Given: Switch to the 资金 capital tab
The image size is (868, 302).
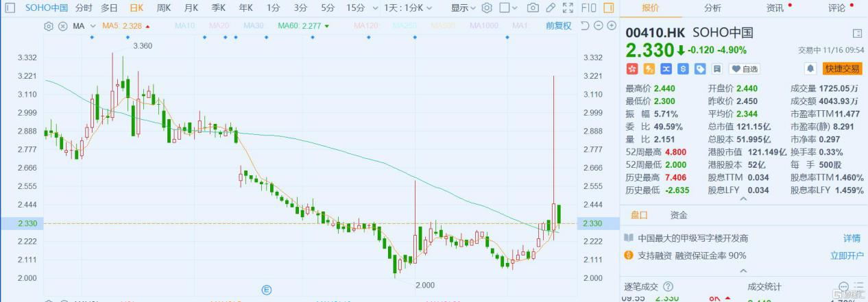Looking at the screenshot, I should pyautogui.click(x=679, y=215).
